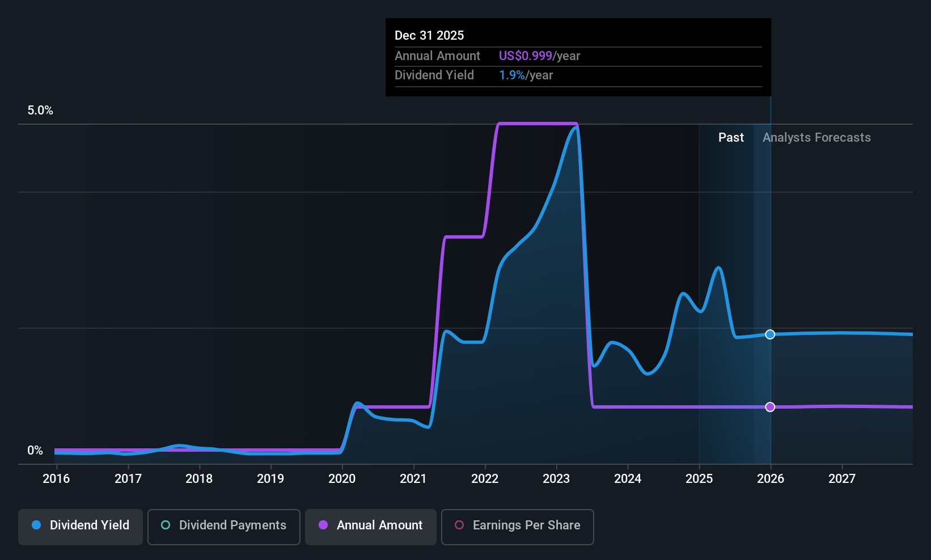Image resolution: width=931 pixels, height=560 pixels.
Task: Click the Analysts Forecasts label
Action: click(x=816, y=138)
